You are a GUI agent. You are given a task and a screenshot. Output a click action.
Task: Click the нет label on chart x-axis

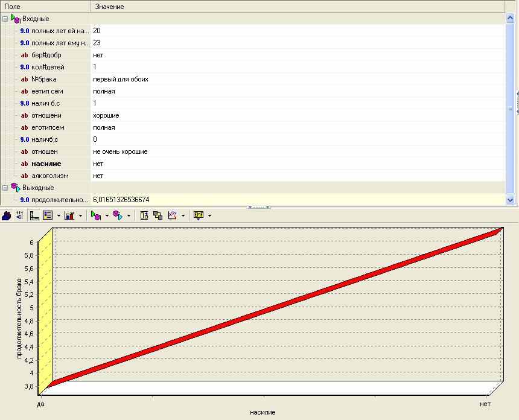point(485,404)
